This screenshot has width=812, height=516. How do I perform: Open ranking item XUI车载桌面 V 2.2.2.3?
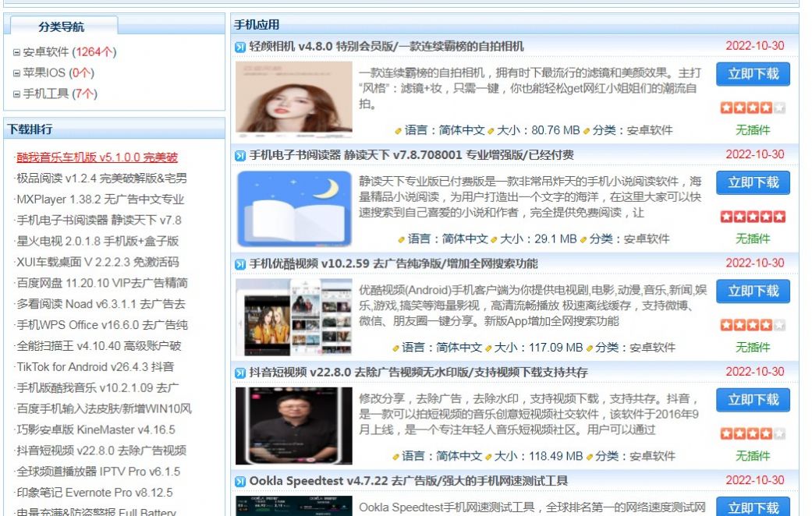coord(98,262)
